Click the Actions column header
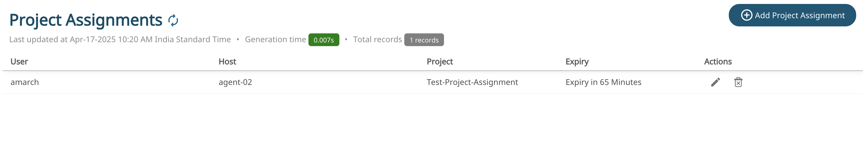Viewport: 868px width, 162px height. click(718, 62)
